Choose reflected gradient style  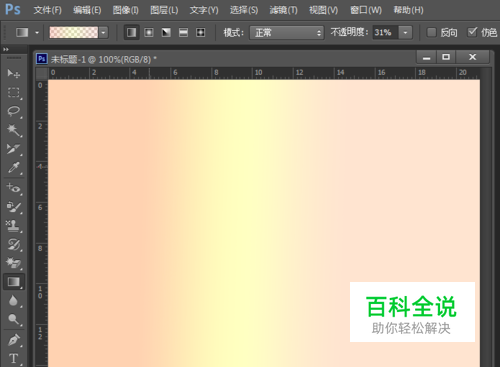[183, 32]
